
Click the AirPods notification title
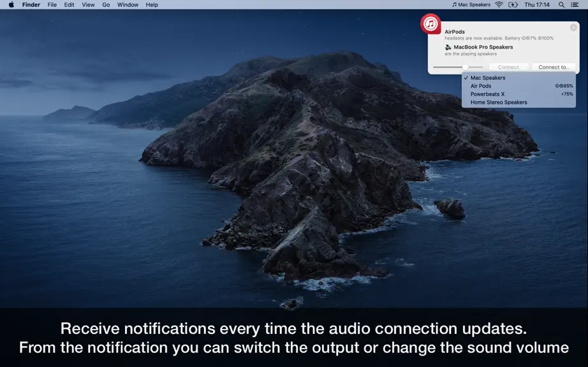[455, 32]
